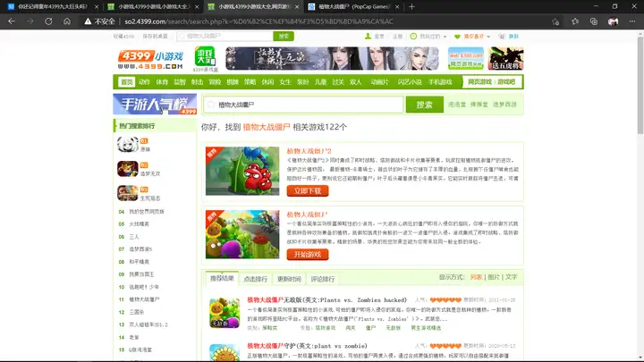644x362 pixels.
Task: Open 双人 category in navigation bar
Action: [x=356, y=81]
